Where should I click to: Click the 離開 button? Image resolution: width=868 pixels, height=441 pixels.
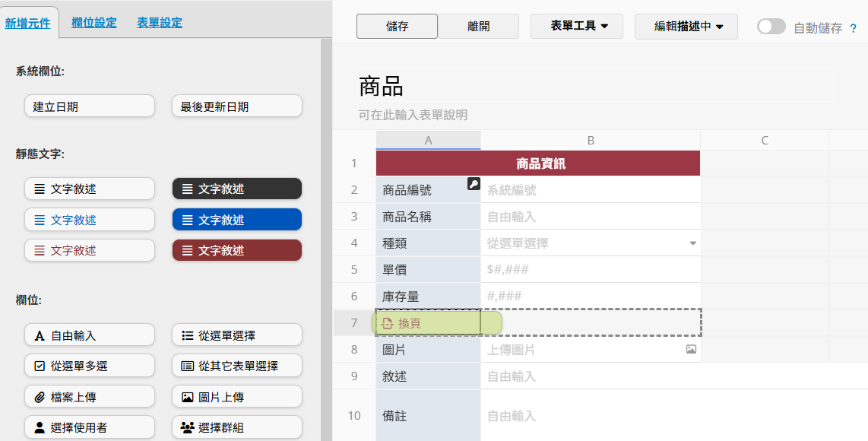tap(478, 26)
